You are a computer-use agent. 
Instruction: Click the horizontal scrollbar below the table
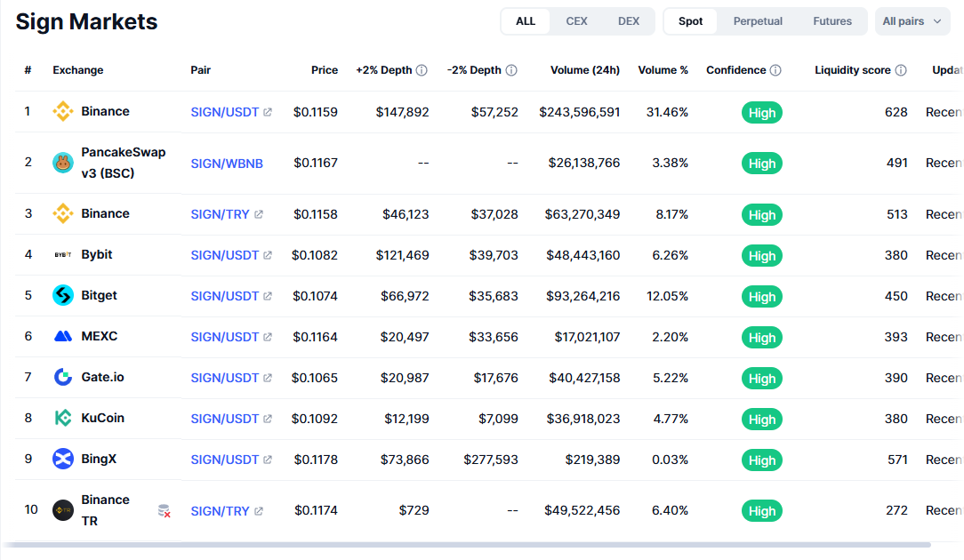pos(467,545)
